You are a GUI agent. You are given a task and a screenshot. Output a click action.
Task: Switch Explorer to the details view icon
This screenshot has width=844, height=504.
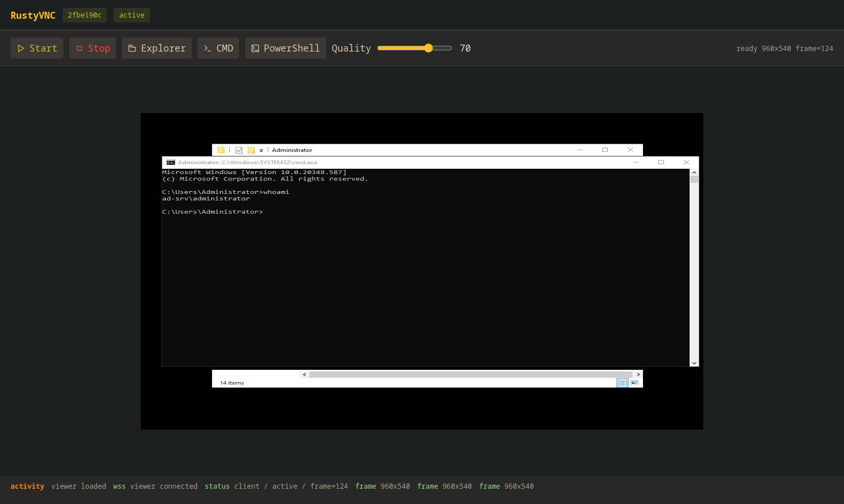click(622, 383)
